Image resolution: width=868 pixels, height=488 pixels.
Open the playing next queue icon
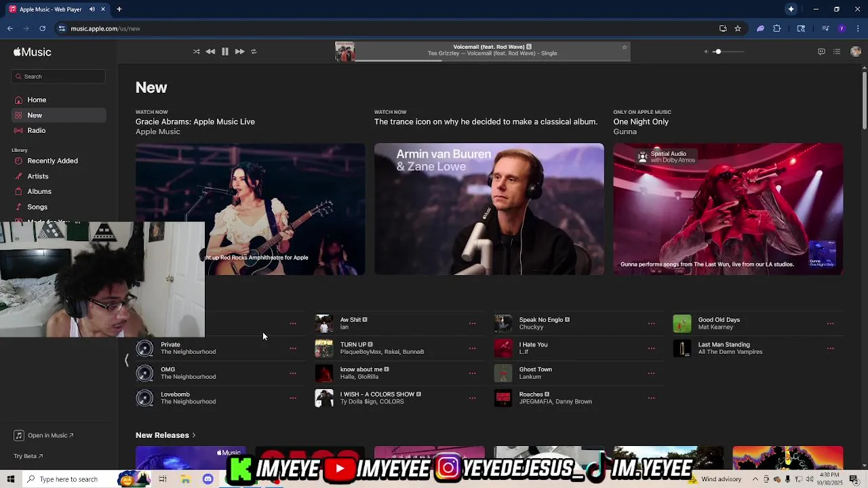[837, 52]
